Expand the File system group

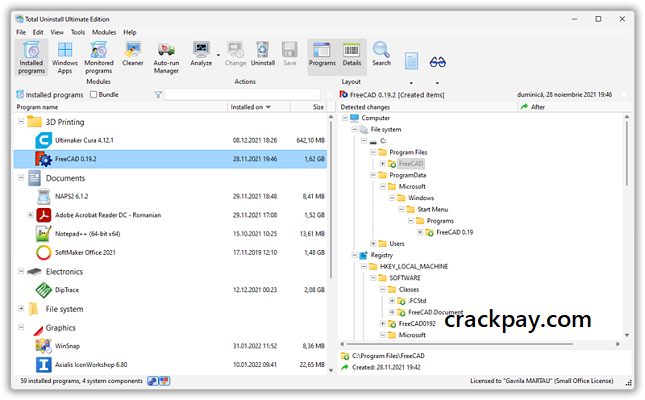(21, 308)
